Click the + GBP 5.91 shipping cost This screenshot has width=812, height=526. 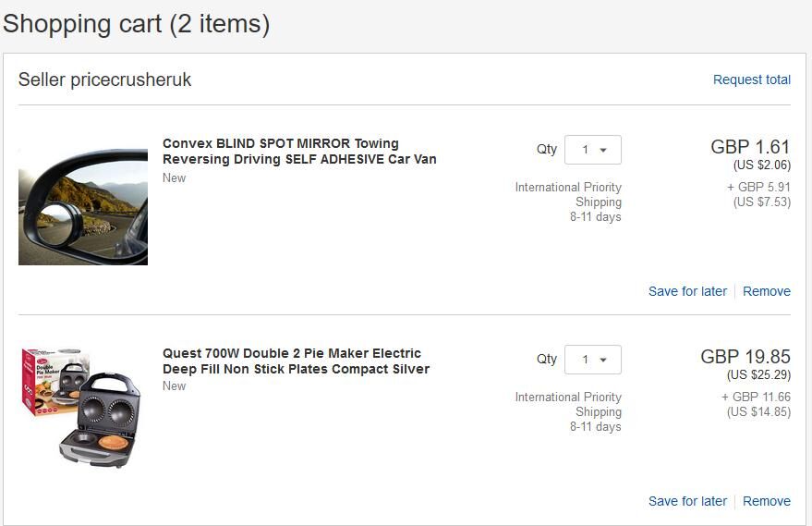click(x=758, y=187)
